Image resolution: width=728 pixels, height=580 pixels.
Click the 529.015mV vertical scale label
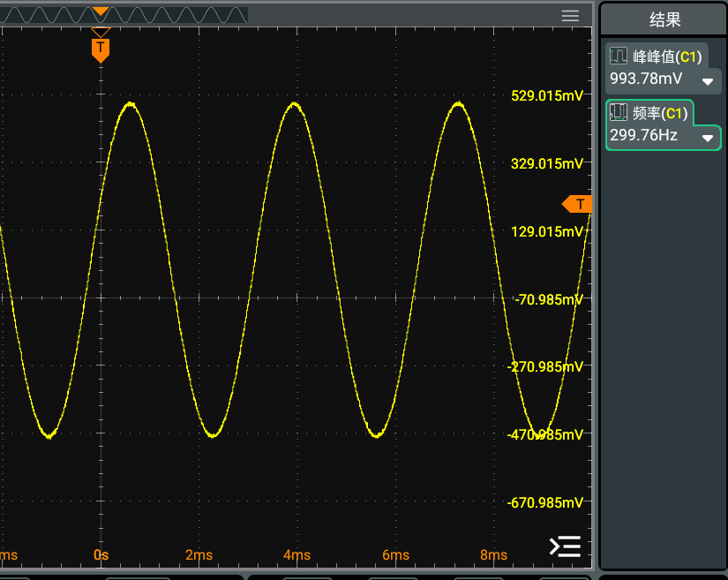click(547, 96)
